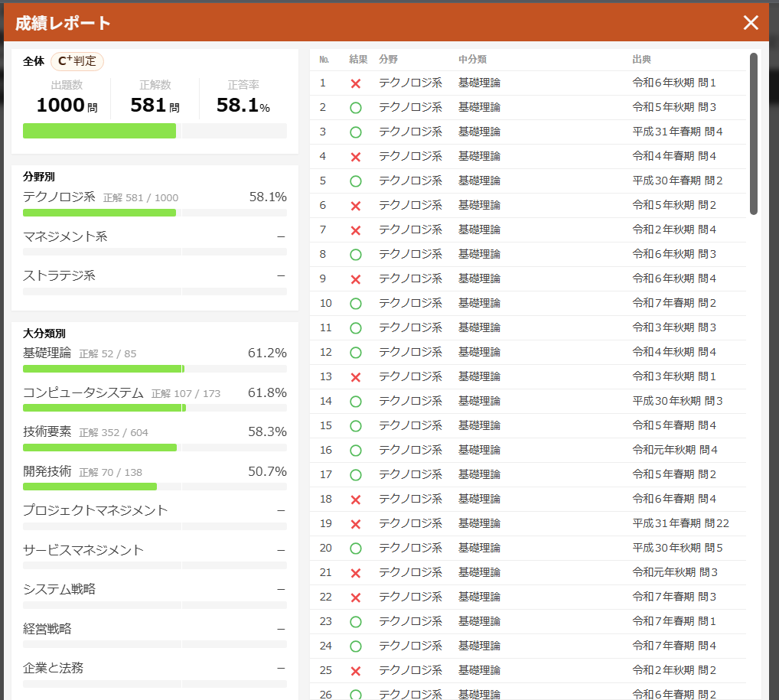The width and height of the screenshot is (779, 700).
Task: Click the incorrect mark for question 7
Action: pyautogui.click(x=356, y=230)
